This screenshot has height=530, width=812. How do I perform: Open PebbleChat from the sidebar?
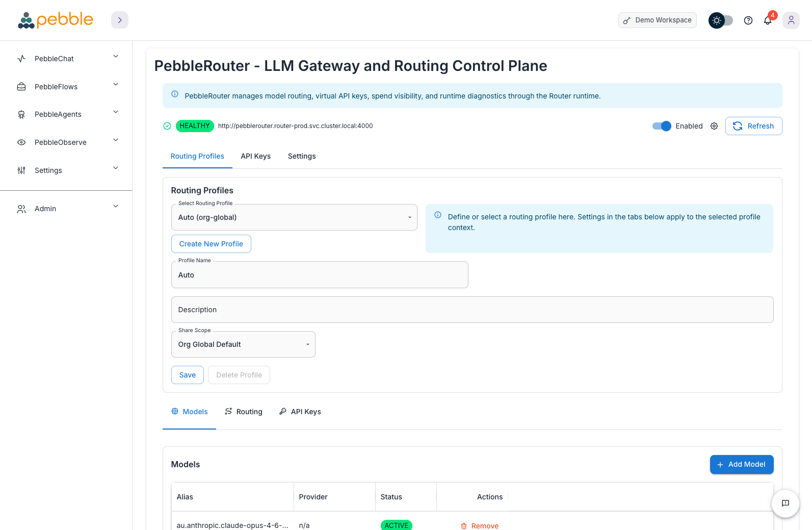coord(53,59)
